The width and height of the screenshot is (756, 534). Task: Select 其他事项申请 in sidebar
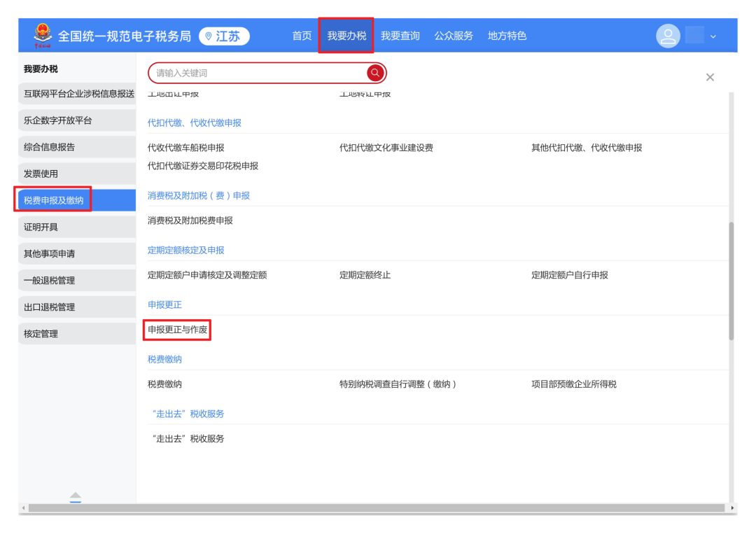point(77,253)
